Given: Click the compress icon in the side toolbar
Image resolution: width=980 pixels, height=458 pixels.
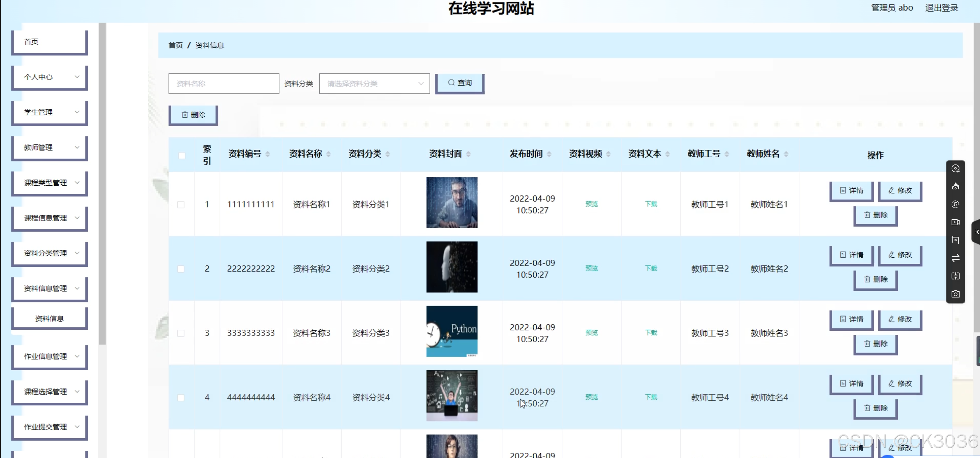Looking at the screenshot, I should click(x=955, y=276).
